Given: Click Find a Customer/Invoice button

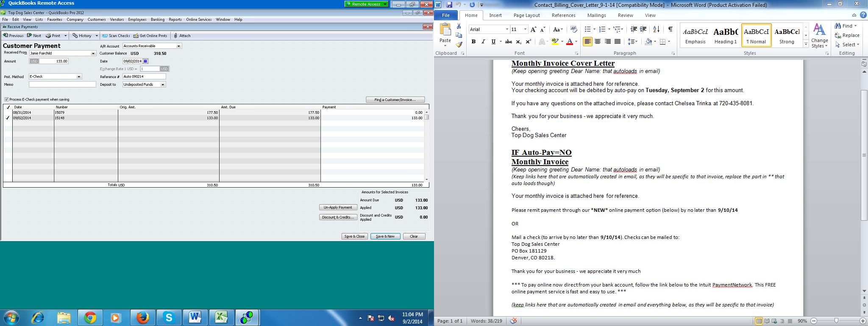Looking at the screenshot, I should [395, 100].
